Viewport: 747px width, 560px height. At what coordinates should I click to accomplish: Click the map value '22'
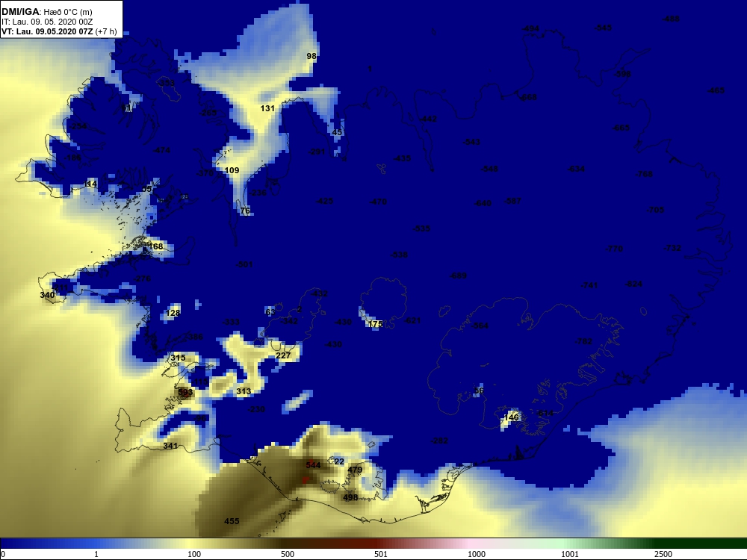[x=338, y=461]
